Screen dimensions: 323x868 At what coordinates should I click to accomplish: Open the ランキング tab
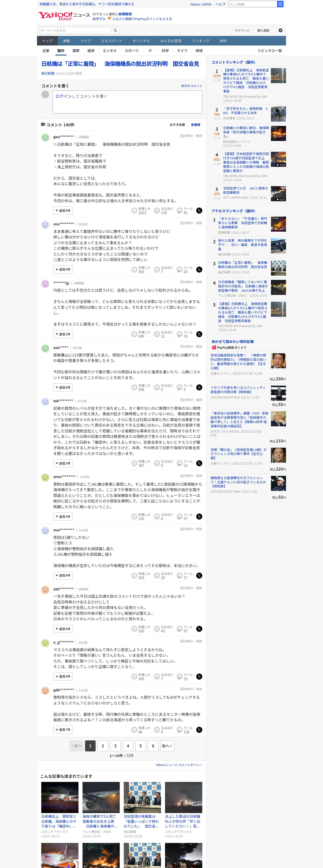coord(200,41)
